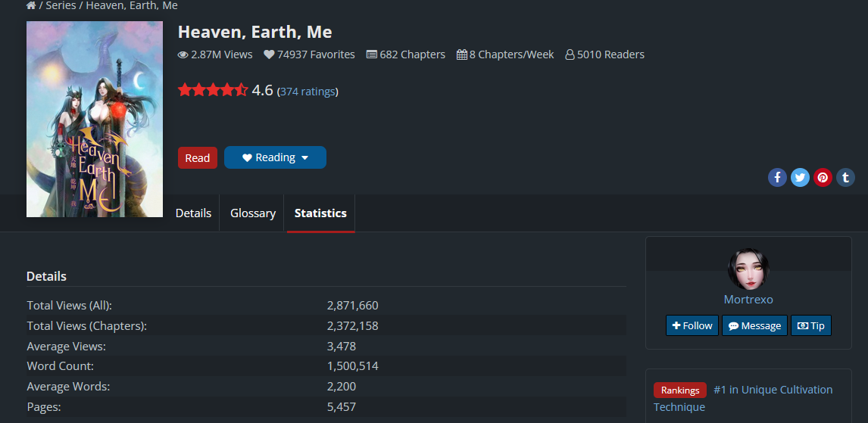The image size is (868, 423).
Task: Switch to the Details tab
Action: point(193,213)
